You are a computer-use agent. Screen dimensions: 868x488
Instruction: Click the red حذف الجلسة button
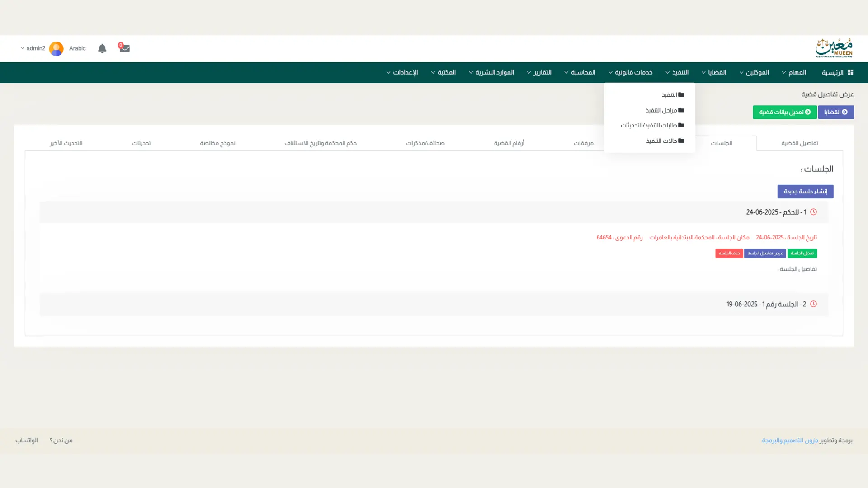(x=729, y=253)
